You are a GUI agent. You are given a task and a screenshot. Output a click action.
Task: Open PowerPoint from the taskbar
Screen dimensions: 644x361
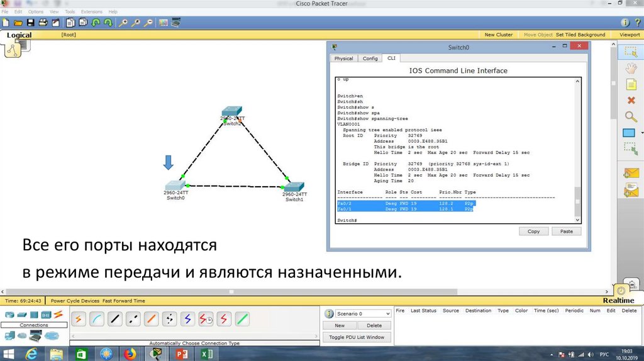tap(181, 353)
